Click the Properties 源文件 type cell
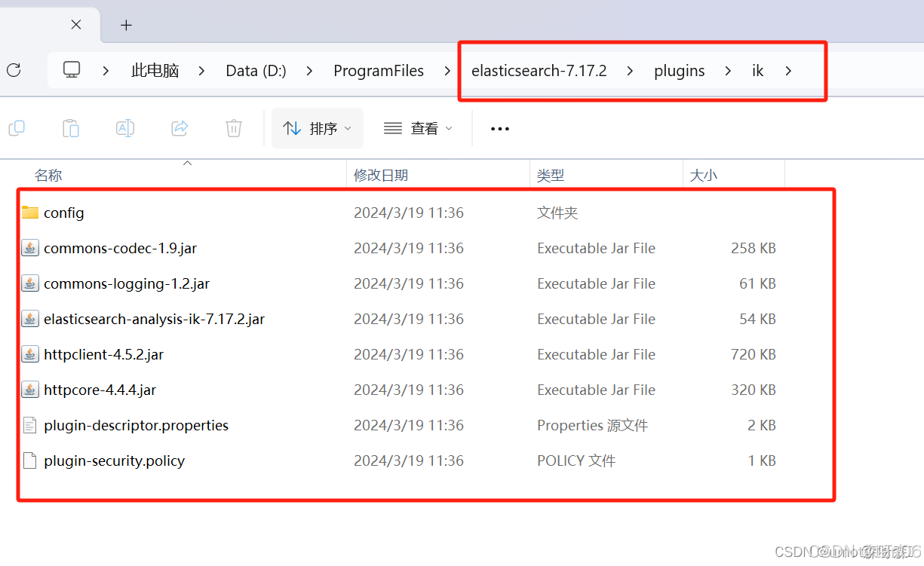 click(x=593, y=425)
